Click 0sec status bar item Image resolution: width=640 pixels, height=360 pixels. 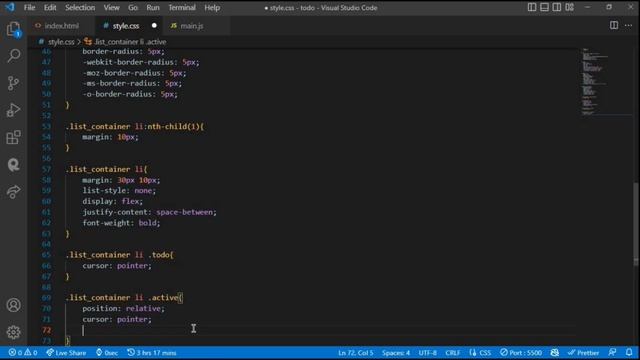pyautogui.click(x=107, y=353)
